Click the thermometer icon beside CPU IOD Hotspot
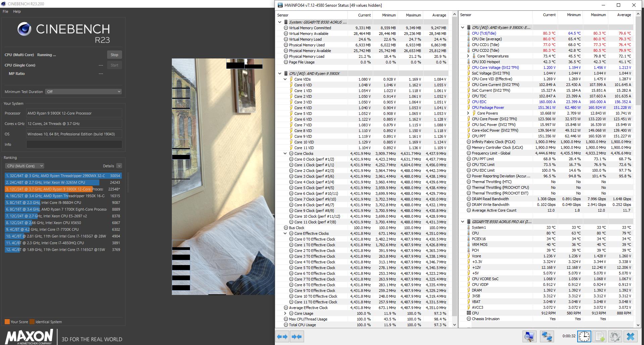Viewport: 644px width, 345px height. point(469,62)
